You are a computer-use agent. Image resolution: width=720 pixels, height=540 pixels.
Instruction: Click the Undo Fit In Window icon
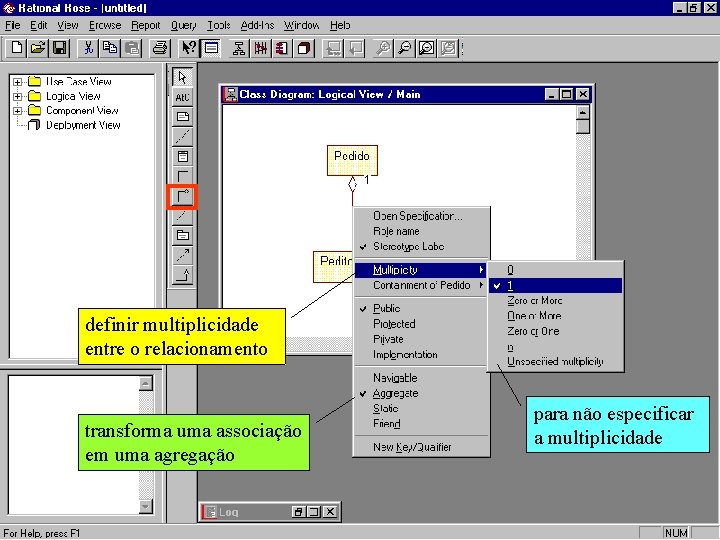(x=449, y=48)
